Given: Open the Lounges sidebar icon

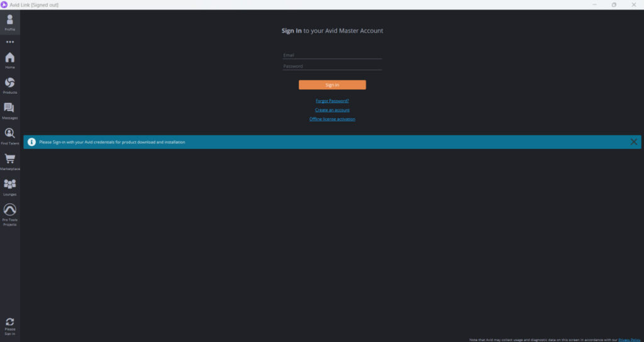Looking at the screenshot, I should [10, 187].
